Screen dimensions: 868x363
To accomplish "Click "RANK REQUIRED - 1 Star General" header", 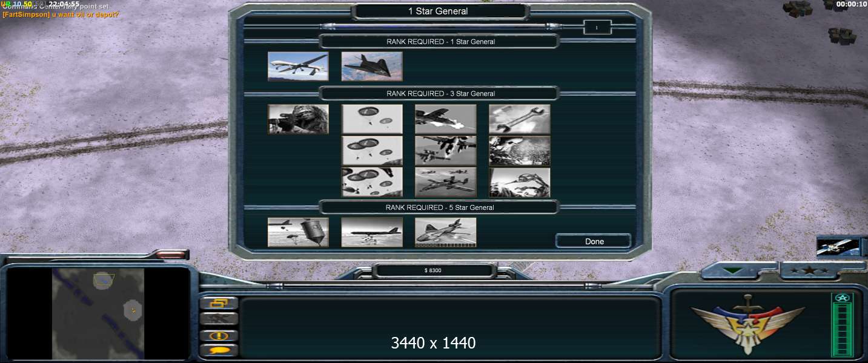I will coord(440,42).
